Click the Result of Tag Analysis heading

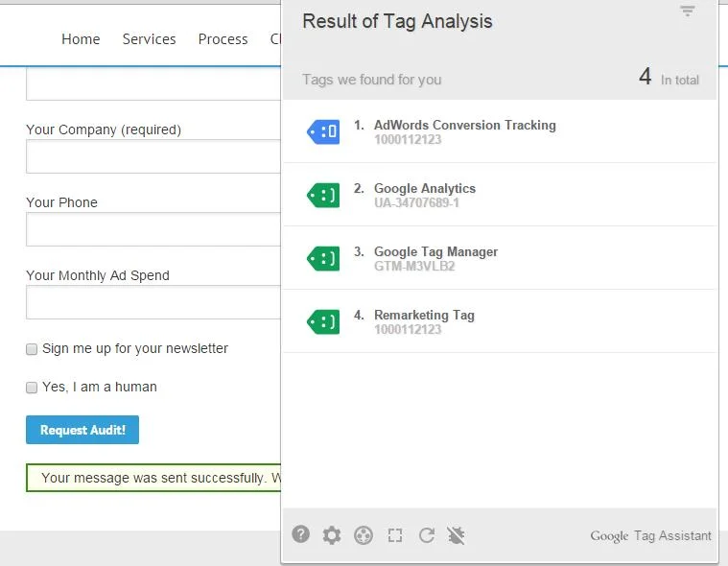click(397, 21)
